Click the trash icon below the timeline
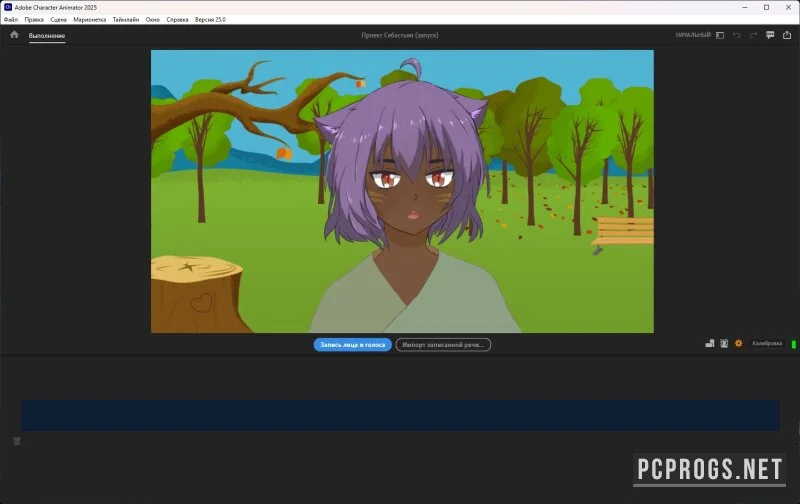 coord(17,441)
